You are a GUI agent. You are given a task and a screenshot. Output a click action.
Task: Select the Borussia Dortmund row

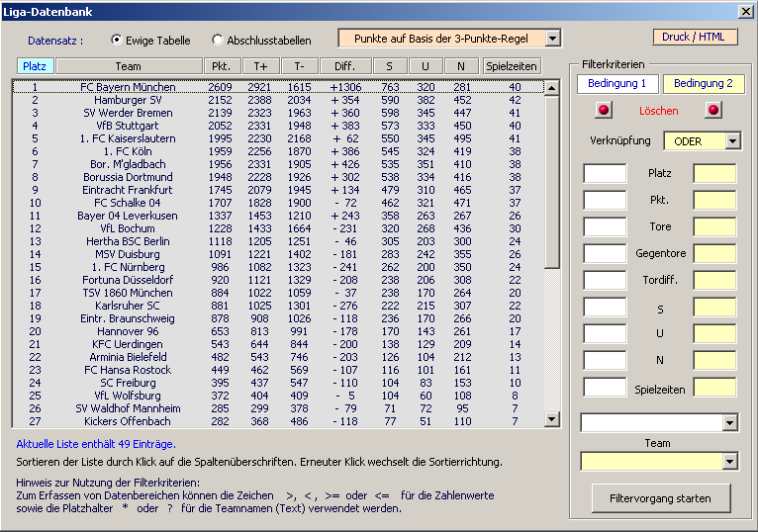point(278,177)
